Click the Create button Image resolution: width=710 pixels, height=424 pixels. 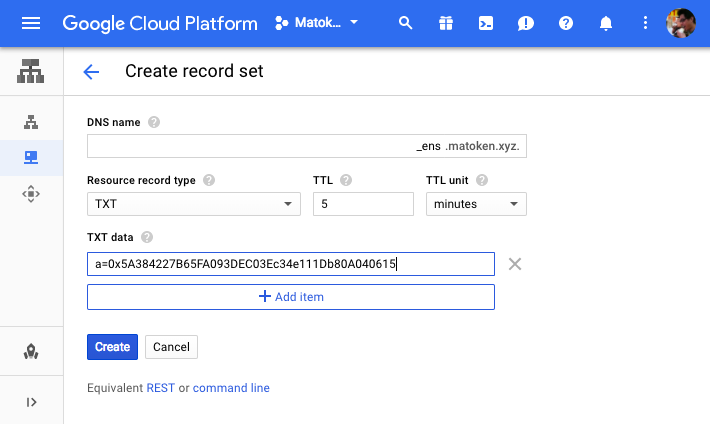112,347
